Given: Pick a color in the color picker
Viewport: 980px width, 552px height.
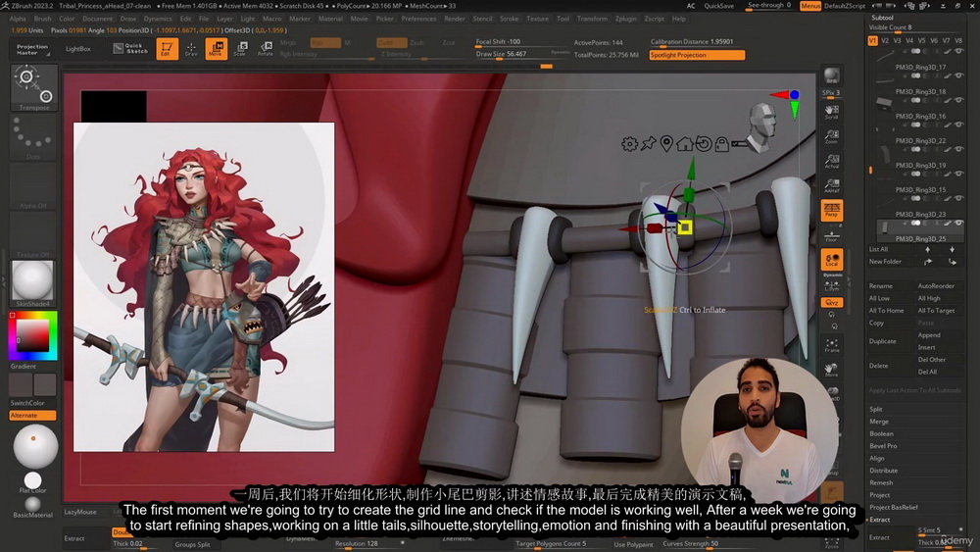Looking at the screenshot, I should pos(32,335).
